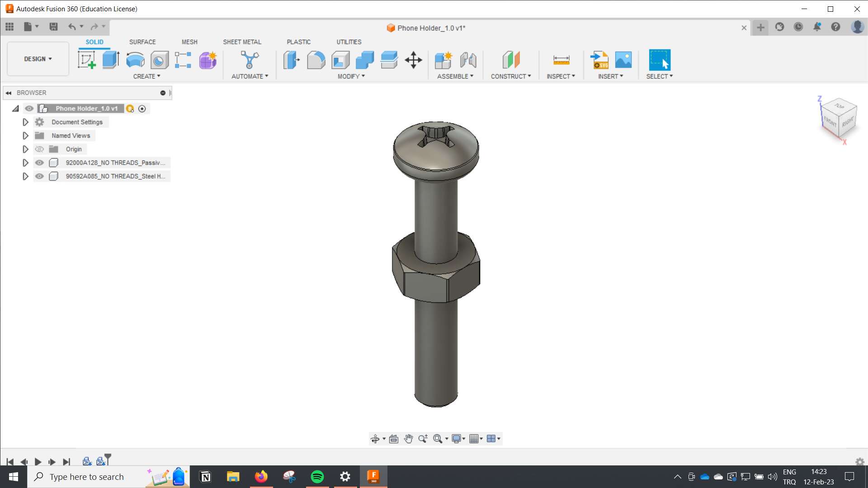Jump to timeline beginning
Screen dimensions: 868x488
10,462
